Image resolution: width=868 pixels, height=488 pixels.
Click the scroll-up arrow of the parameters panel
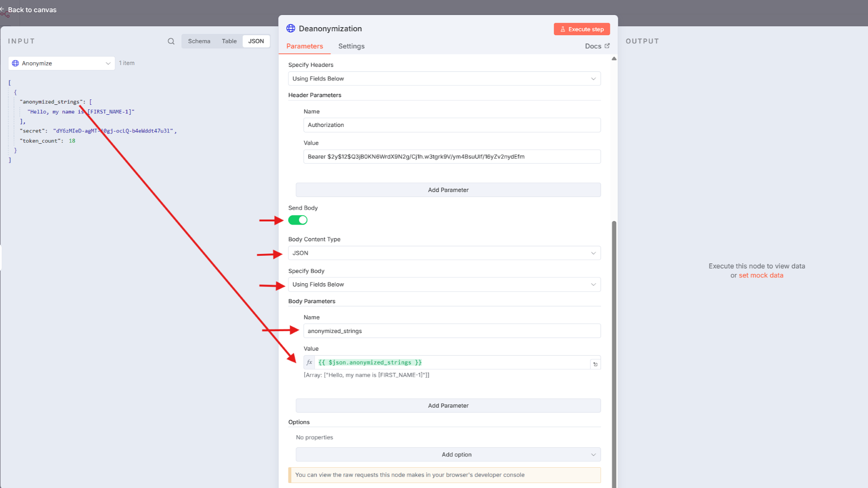point(614,59)
